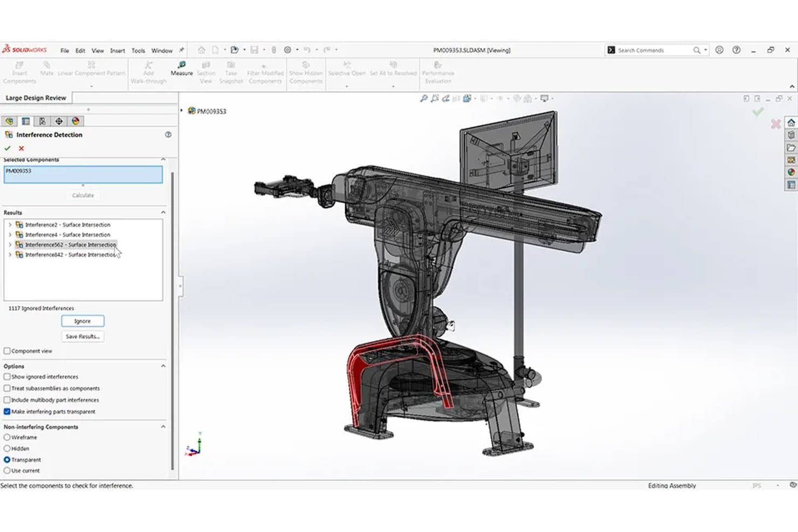
Task: Check Treat subassemblies as components
Action: point(7,388)
